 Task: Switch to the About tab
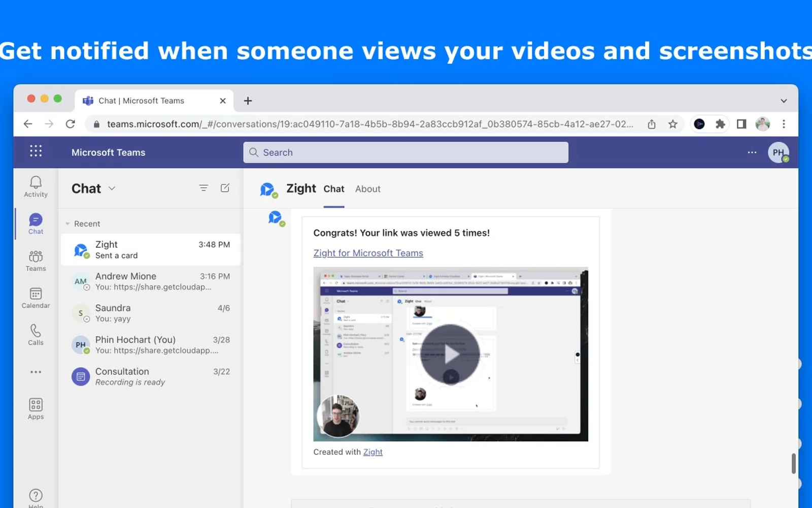point(367,189)
